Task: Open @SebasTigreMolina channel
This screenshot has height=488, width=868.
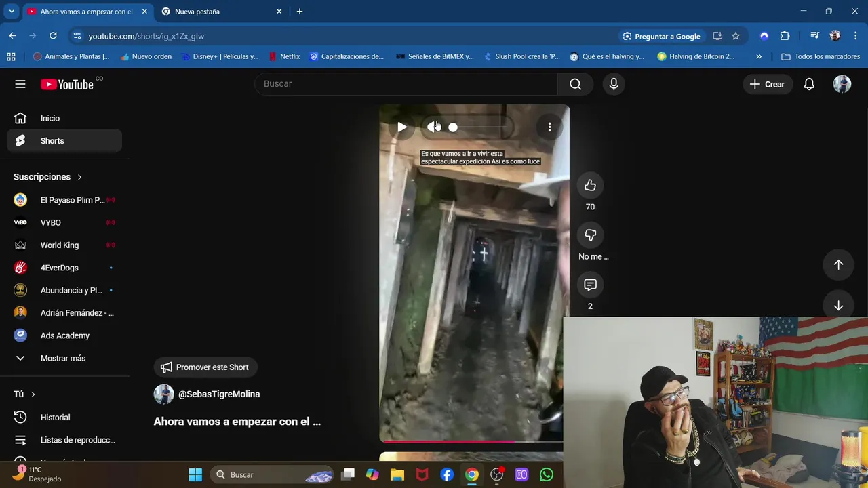Action: click(x=219, y=394)
